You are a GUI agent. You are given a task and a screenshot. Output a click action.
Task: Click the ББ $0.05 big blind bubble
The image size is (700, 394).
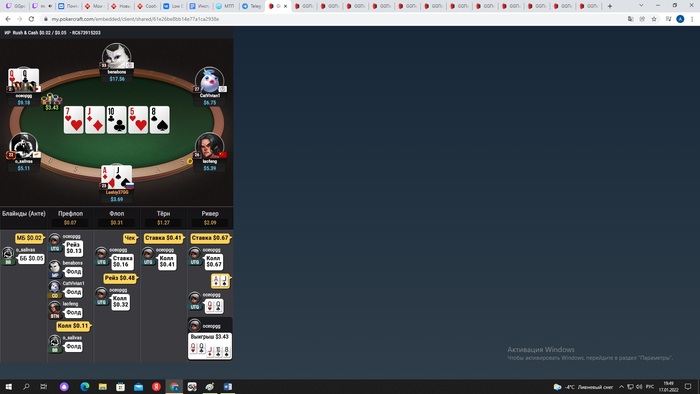(x=31, y=258)
